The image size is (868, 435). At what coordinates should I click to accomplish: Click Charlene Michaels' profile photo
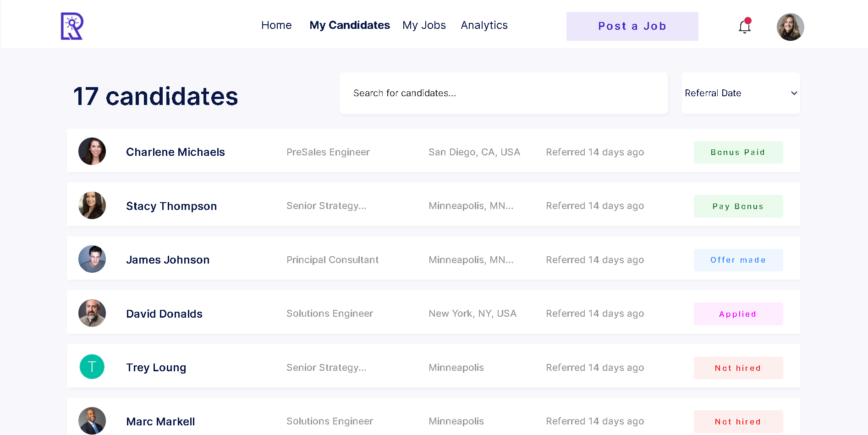(x=92, y=151)
